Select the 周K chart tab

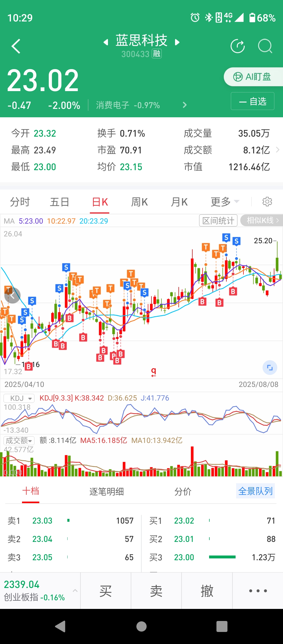point(139,202)
